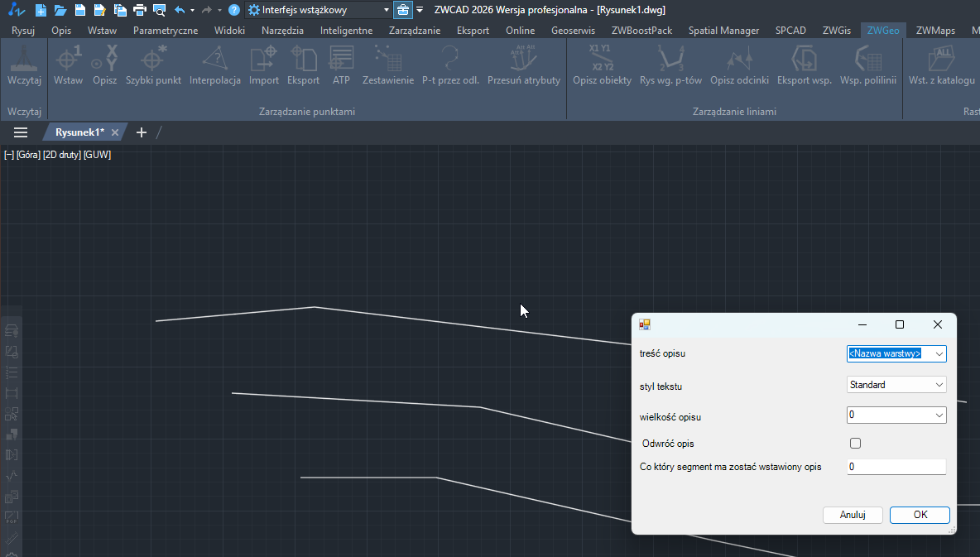Click the Wczytaj icon in ribbon
Screen dimensions: 980x557
pos(24,65)
